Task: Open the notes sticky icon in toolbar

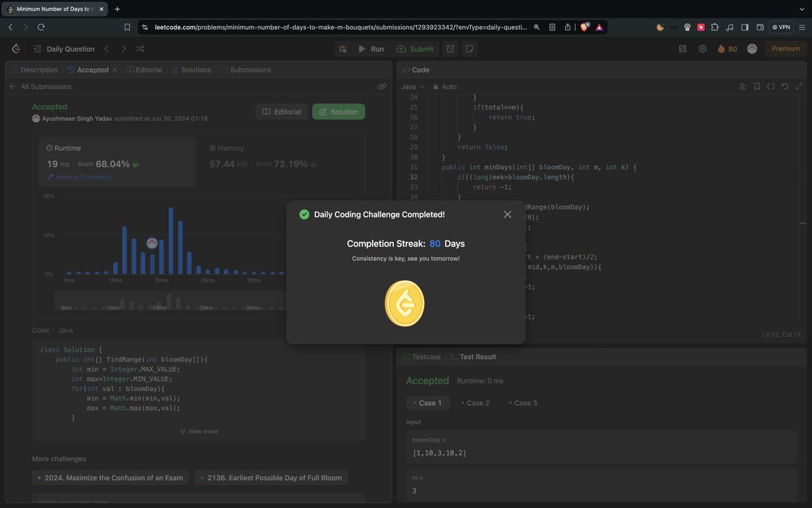Action: click(469, 49)
